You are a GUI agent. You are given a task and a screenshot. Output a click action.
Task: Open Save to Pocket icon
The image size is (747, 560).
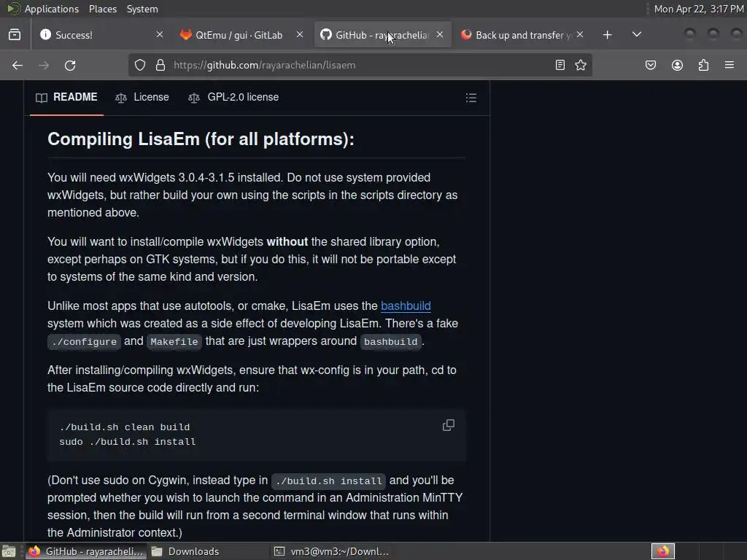click(651, 65)
